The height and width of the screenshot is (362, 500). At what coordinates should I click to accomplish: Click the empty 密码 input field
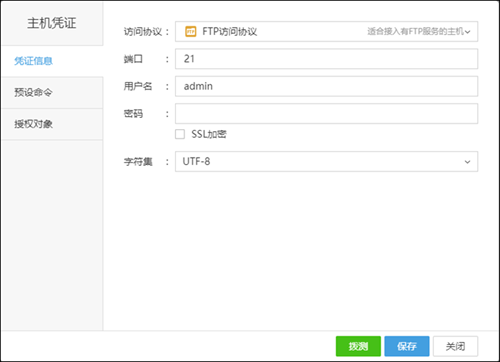(326, 114)
